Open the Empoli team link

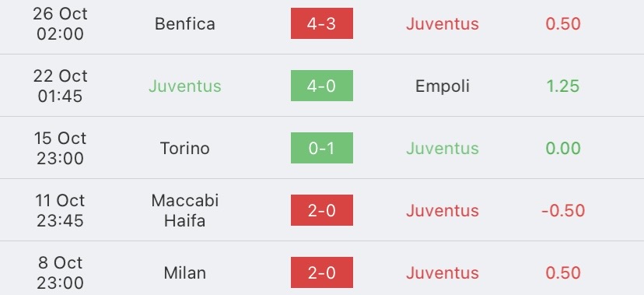click(443, 86)
